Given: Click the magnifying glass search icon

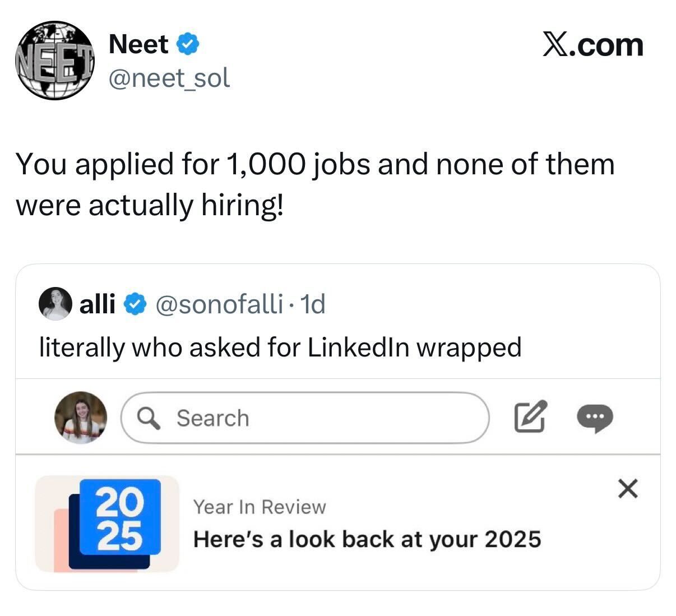Looking at the screenshot, I should (149, 418).
